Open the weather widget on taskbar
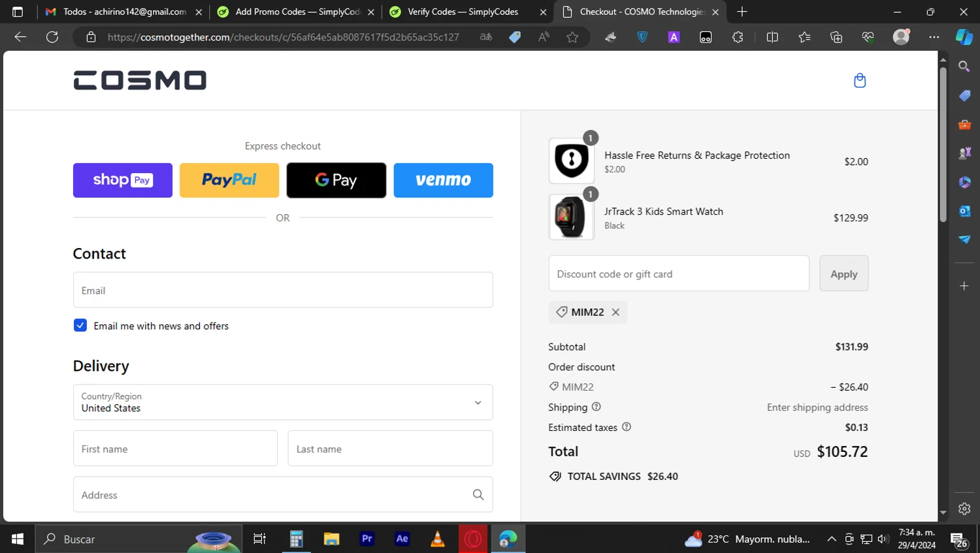 [x=747, y=539]
